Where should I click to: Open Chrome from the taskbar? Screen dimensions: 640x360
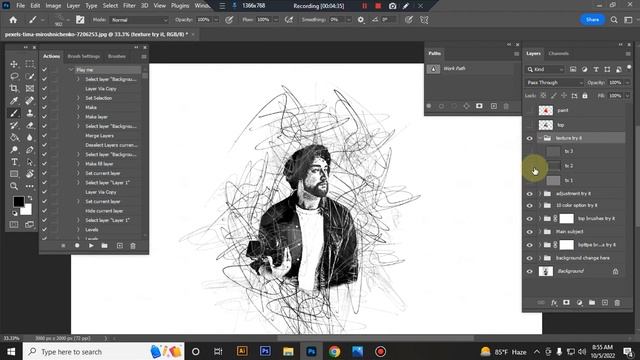[x=334, y=351]
